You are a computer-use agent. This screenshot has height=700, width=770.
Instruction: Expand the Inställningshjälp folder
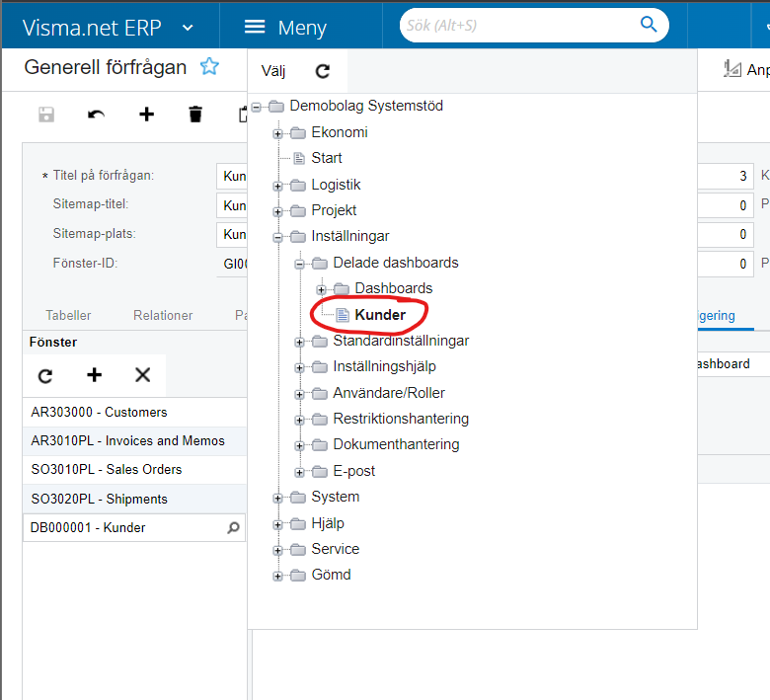coord(299,367)
